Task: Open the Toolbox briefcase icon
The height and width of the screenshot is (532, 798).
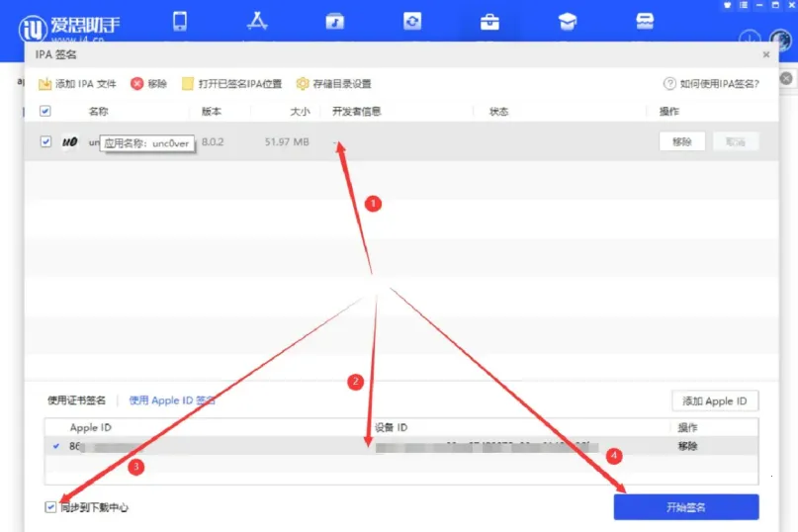Action: [x=489, y=22]
